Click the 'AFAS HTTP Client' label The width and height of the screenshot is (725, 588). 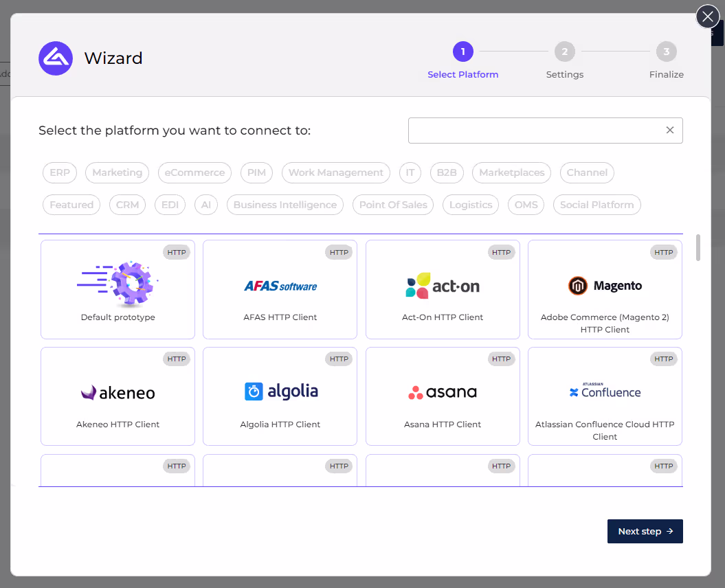pyautogui.click(x=280, y=317)
